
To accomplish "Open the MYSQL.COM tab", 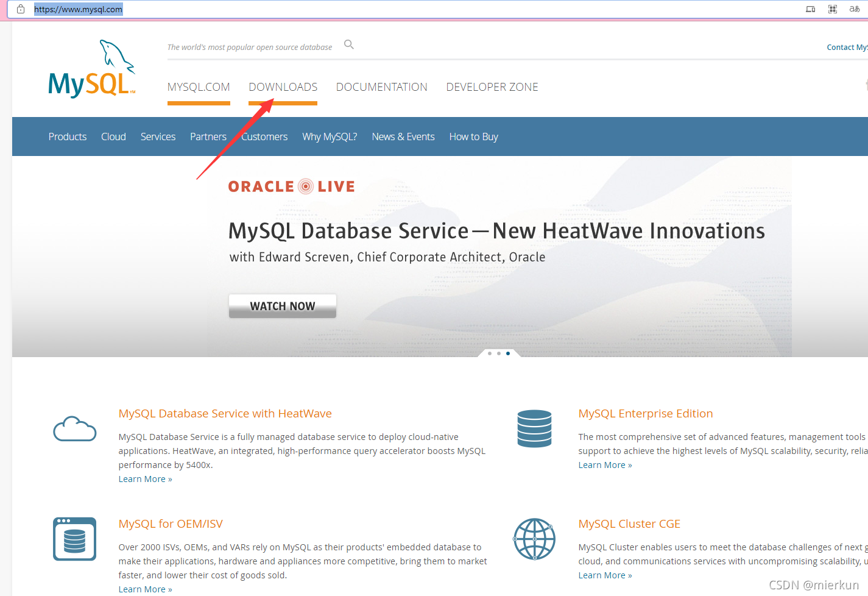I will [199, 87].
